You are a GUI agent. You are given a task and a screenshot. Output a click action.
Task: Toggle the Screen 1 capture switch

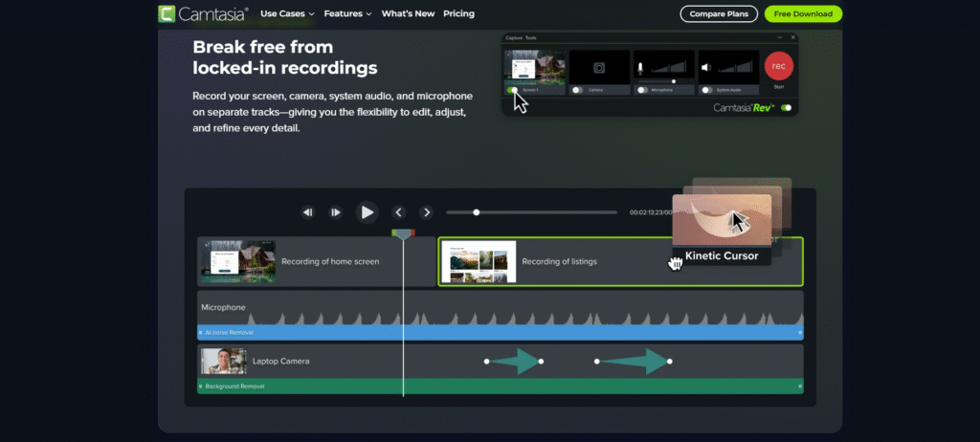pyautogui.click(x=514, y=90)
